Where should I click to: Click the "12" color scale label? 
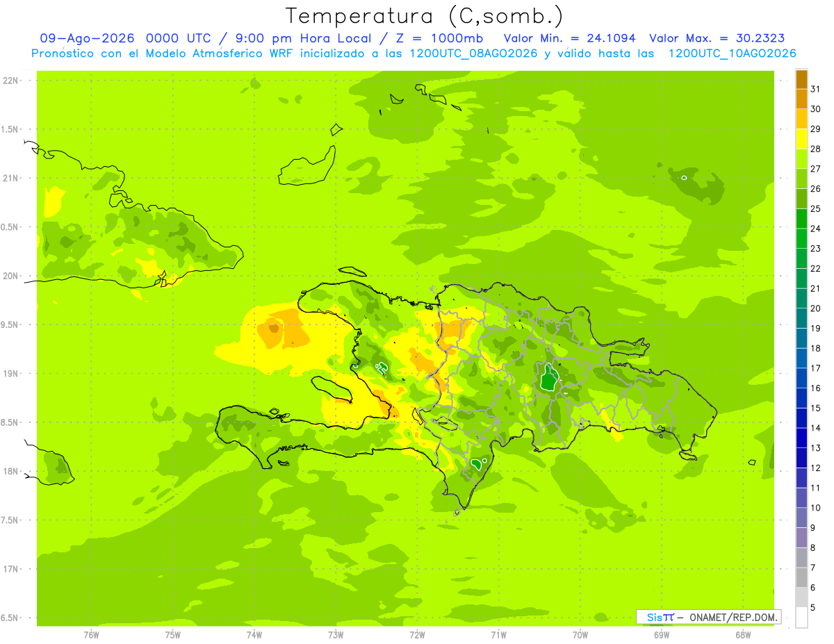[x=815, y=468]
